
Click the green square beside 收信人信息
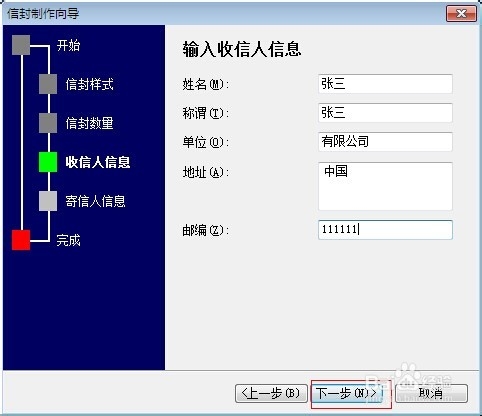(48, 162)
